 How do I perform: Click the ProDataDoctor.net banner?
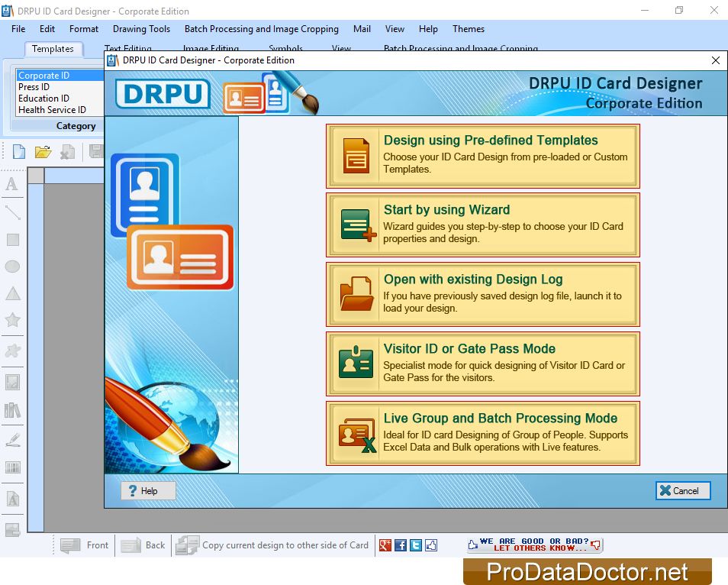(587, 571)
